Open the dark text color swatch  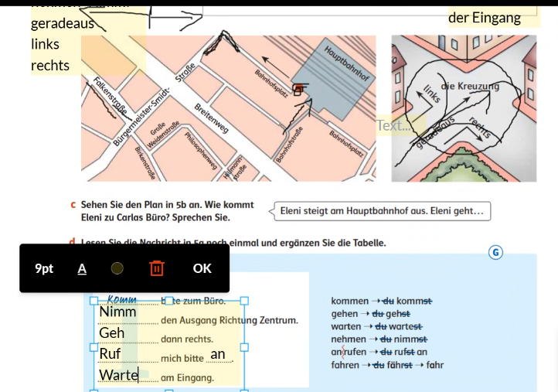(117, 268)
